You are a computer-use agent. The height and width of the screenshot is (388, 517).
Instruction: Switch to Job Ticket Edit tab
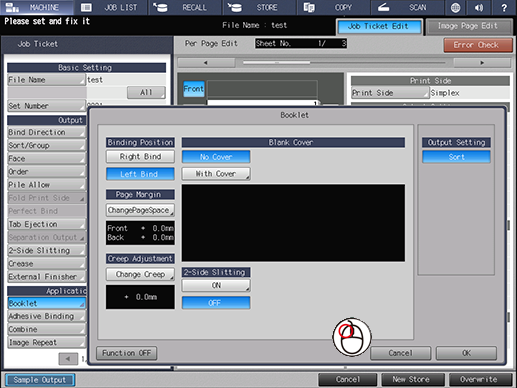379,26
